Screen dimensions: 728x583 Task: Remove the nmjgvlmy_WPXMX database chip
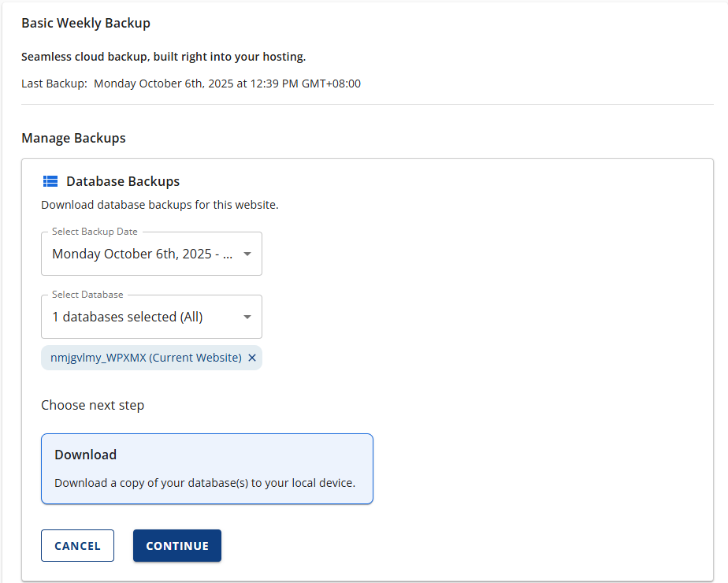pyautogui.click(x=252, y=358)
